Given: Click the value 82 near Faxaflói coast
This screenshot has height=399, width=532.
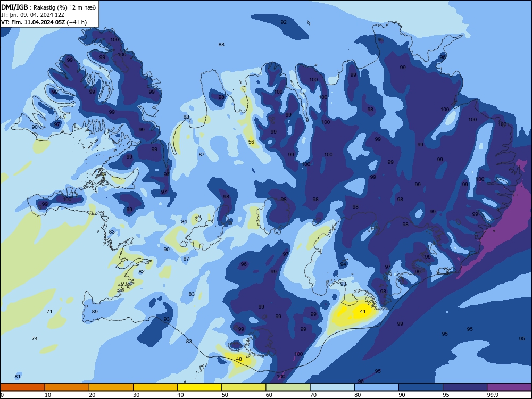Looking at the screenshot, I should coord(142,272).
